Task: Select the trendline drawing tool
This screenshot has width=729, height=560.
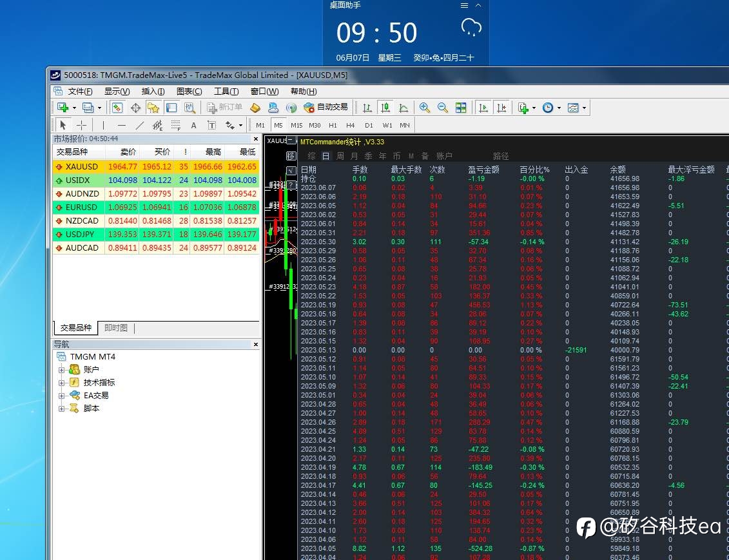Action: (139, 125)
